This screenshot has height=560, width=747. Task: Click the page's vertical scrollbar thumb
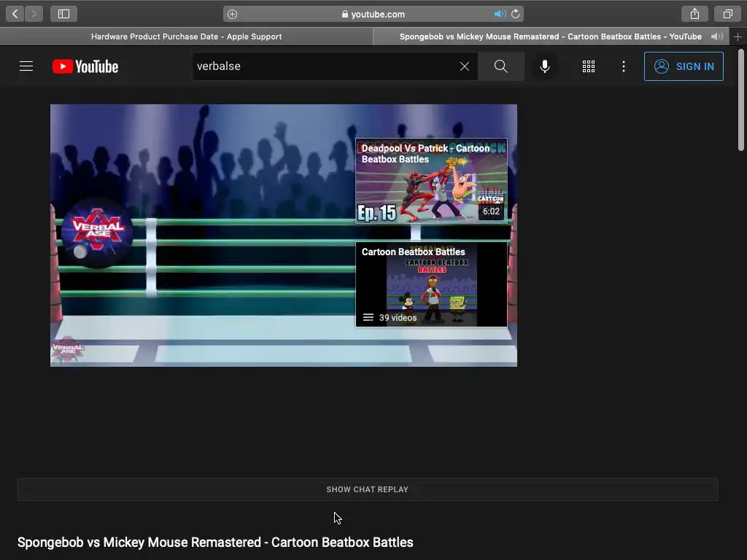coord(741,100)
